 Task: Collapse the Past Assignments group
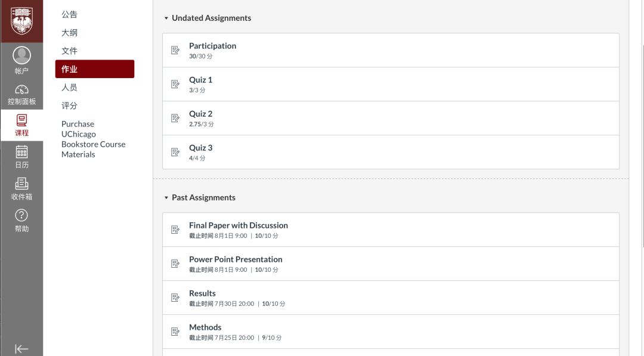166,197
